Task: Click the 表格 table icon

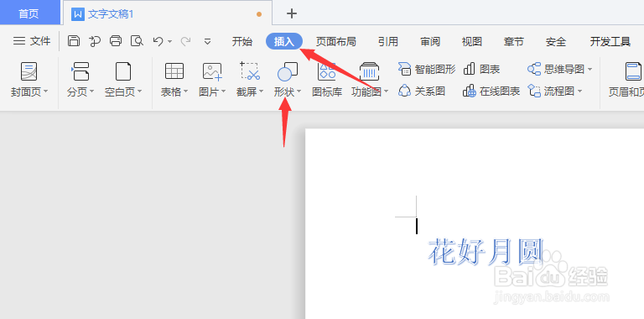Action: tap(174, 71)
